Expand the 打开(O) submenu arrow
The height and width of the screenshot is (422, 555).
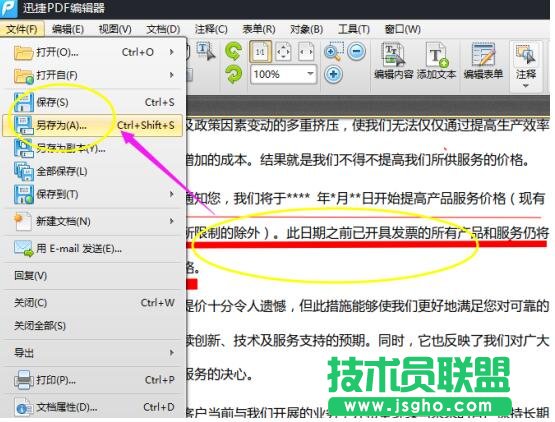click(172, 52)
